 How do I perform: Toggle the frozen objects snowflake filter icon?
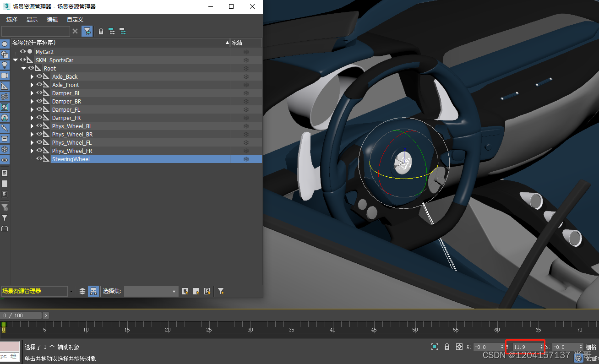coord(5,149)
